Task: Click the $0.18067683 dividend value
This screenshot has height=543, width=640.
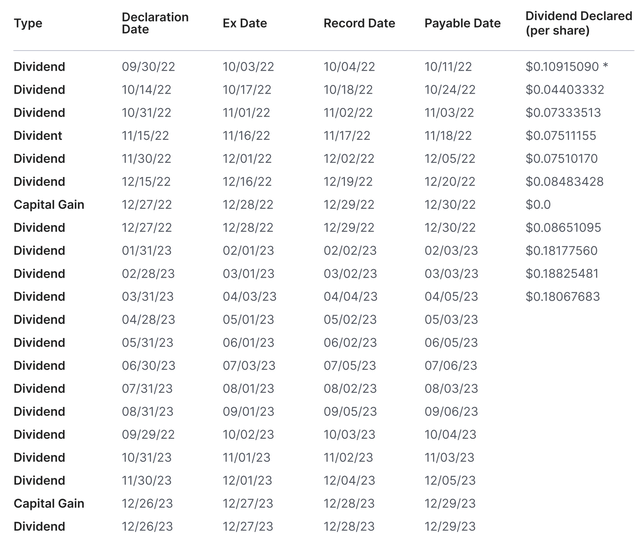Action: pos(562,297)
